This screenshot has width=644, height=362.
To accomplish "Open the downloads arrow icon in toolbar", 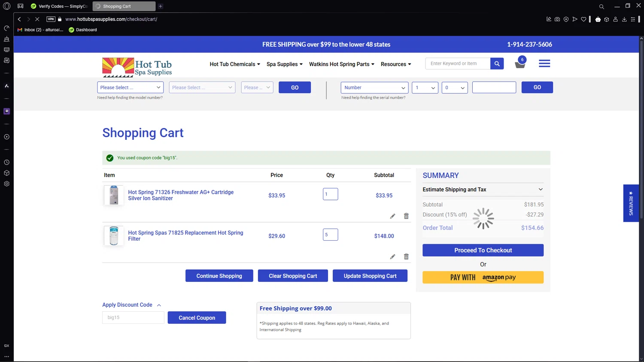I will [x=624, y=19].
